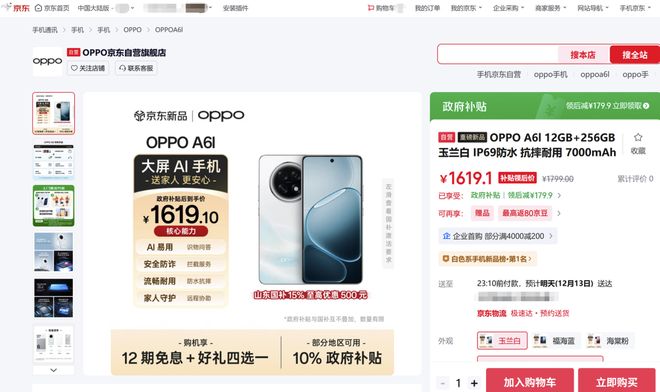Click the star collect icon
The image size is (660, 392).
(638, 137)
